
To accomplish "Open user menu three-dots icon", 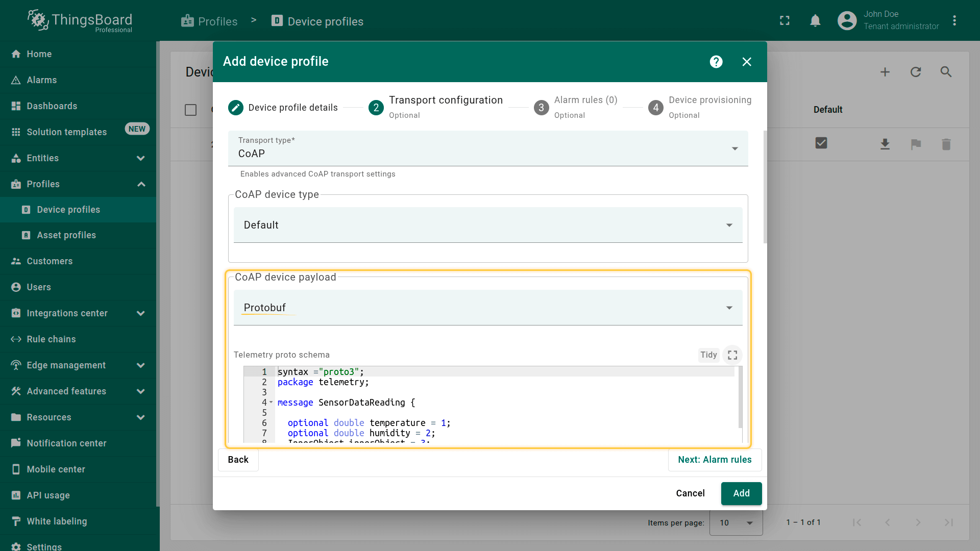I will (x=954, y=21).
